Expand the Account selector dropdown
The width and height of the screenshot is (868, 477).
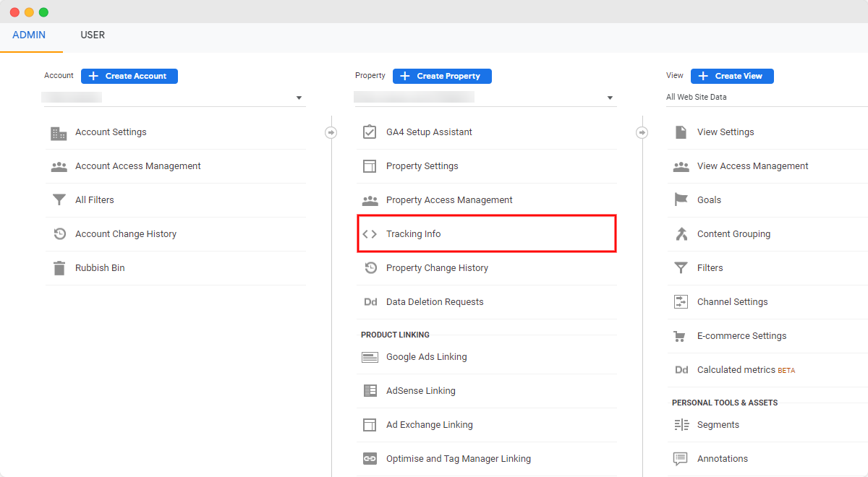click(298, 96)
